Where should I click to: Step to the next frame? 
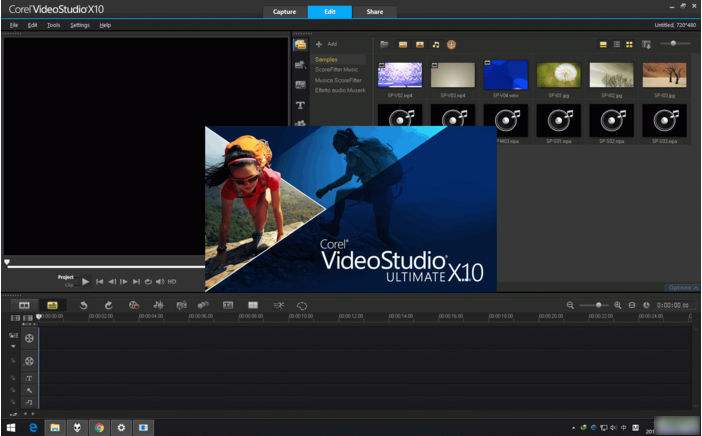click(124, 282)
